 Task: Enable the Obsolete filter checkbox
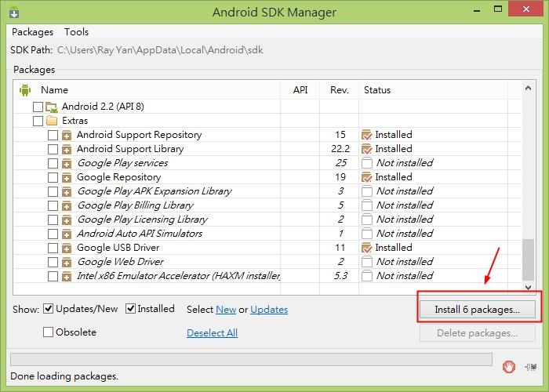tap(48, 332)
